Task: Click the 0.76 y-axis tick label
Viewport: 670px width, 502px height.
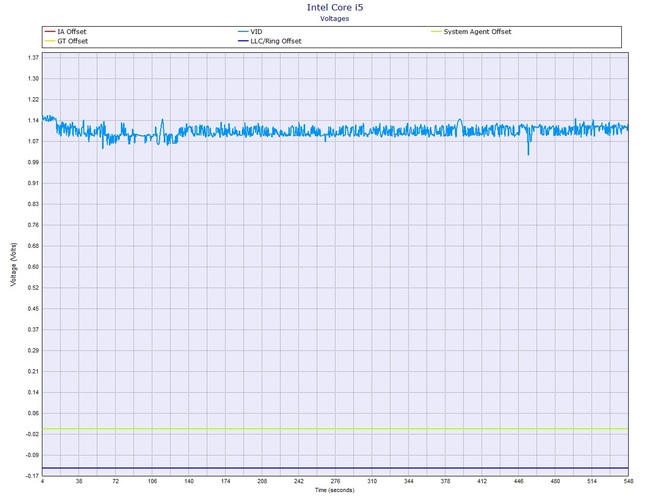Action: coord(34,225)
